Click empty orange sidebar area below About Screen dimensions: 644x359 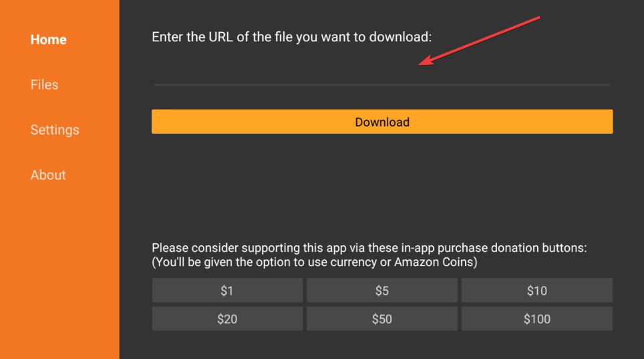click(59, 267)
